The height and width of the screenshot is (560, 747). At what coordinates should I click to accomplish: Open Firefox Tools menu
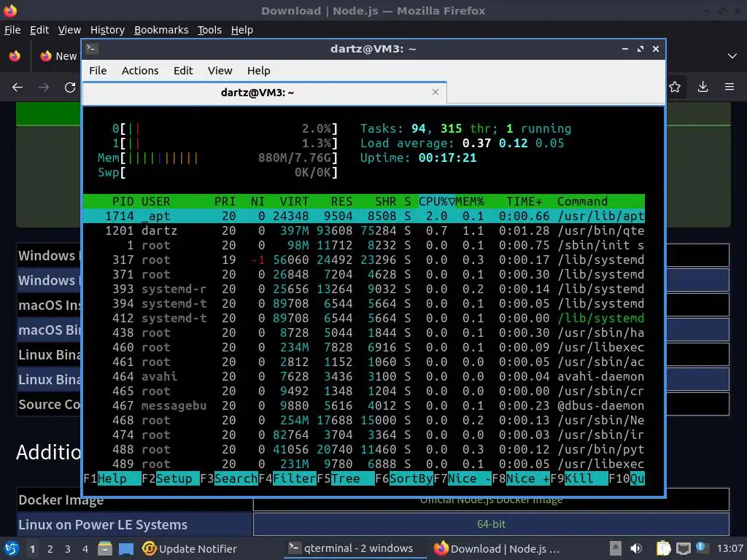(209, 30)
